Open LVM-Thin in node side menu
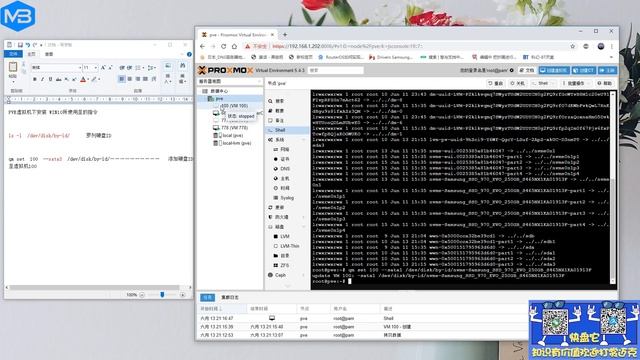Screen dimensions: 640x360 tap(290, 246)
